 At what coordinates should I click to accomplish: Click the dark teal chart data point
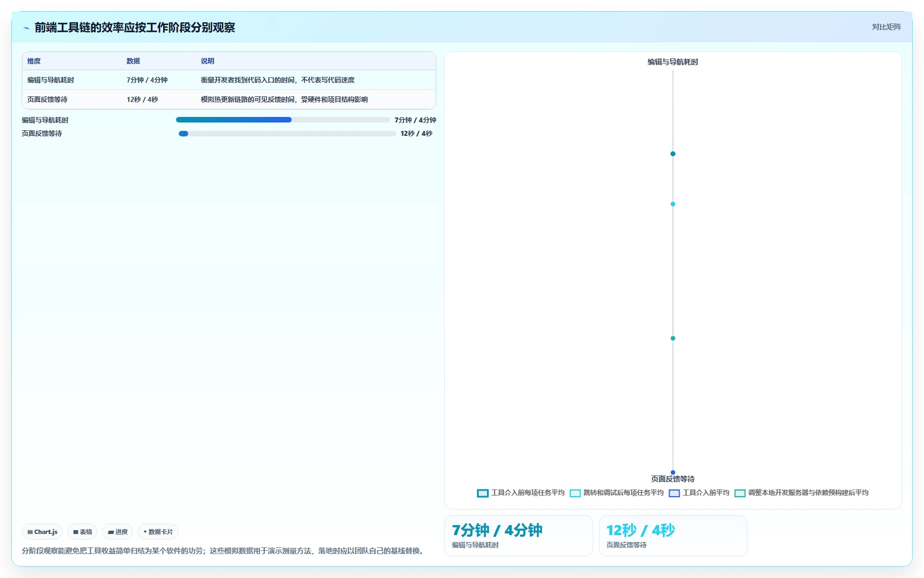[x=673, y=154]
